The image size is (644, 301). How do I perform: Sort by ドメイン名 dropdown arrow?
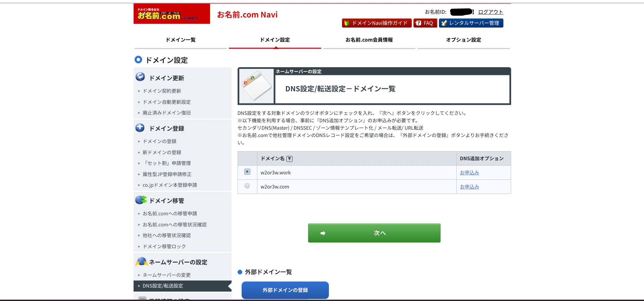click(x=289, y=159)
